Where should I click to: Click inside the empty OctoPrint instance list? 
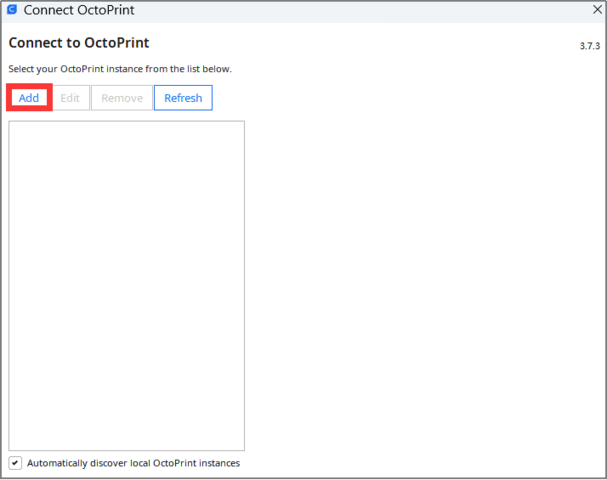click(x=126, y=285)
